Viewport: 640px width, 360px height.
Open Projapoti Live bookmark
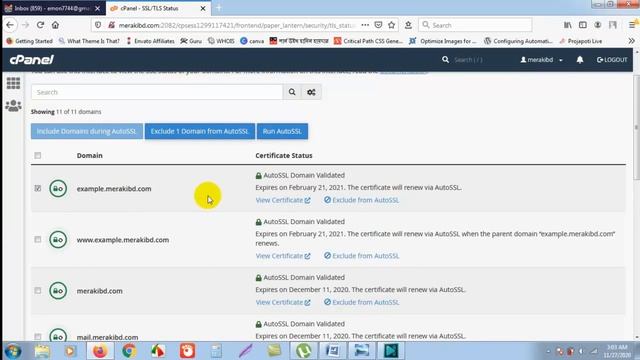(581, 41)
